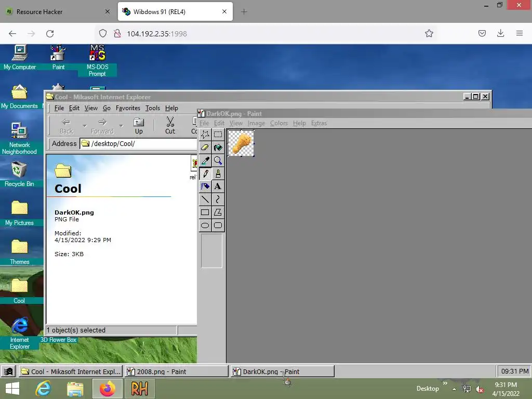Open the Cool desktop folder
Viewport: 532px width, 399px height.
[x=19, y=291]
